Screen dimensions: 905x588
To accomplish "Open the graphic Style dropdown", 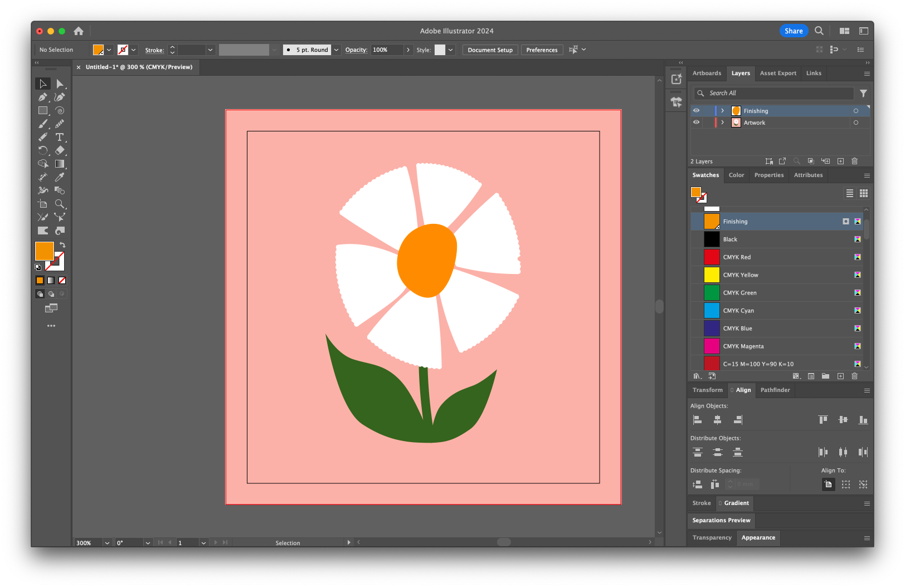I will point(450,50).
